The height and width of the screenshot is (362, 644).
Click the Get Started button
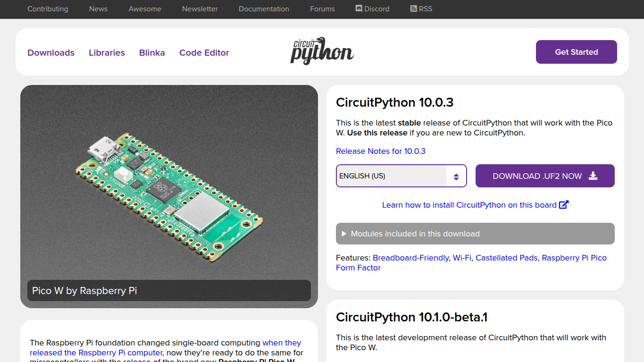tap(576, 52)
